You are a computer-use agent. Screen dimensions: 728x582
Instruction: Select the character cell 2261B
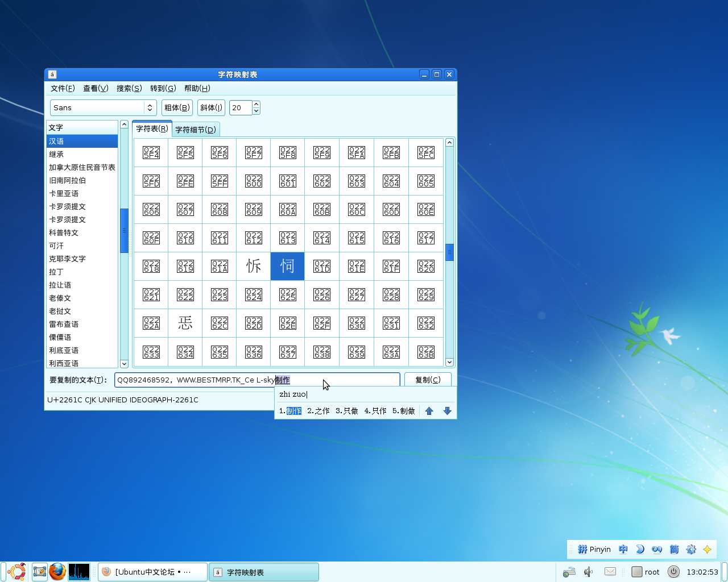point(253,266)
